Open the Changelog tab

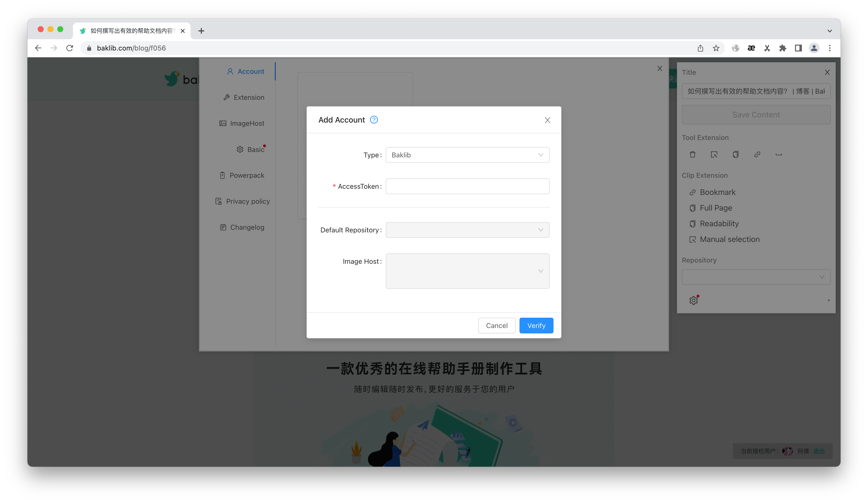tap(242, 227)
